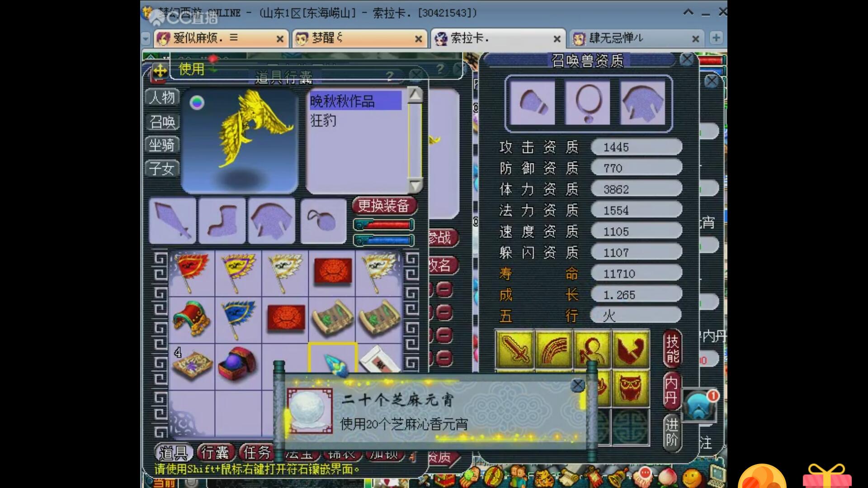The height and width of the screenshot is (488, 868).
Task: Switch to the 爱似麻烦 character tab
Action: [x=222, y=38]
